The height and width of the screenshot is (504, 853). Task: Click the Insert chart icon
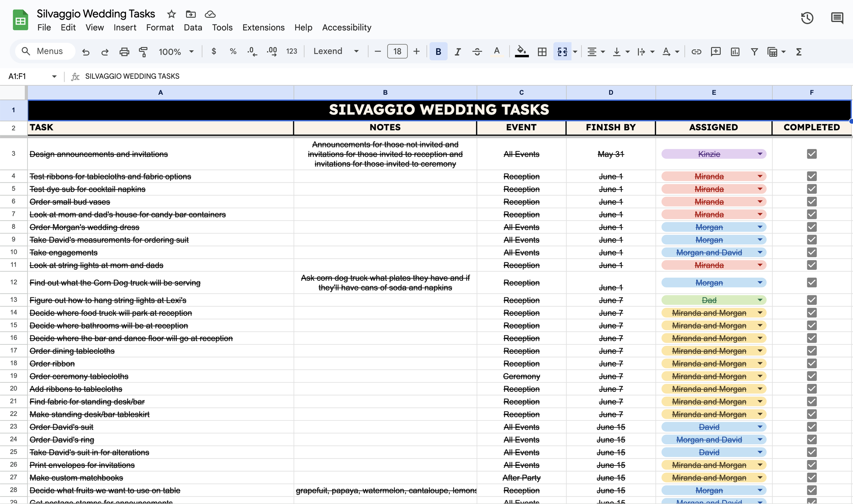point(734,51)
